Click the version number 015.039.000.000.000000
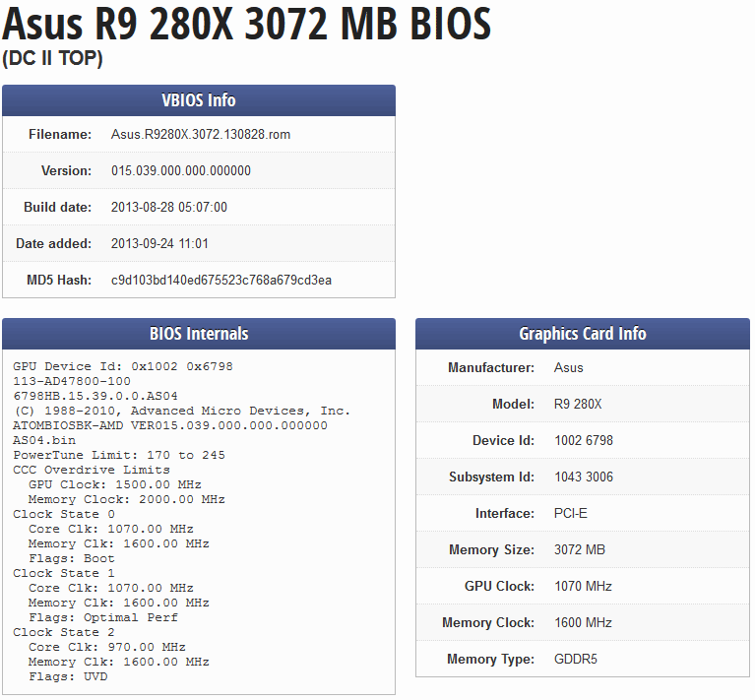This screenshot has height=700, width=755. [181, 171]
